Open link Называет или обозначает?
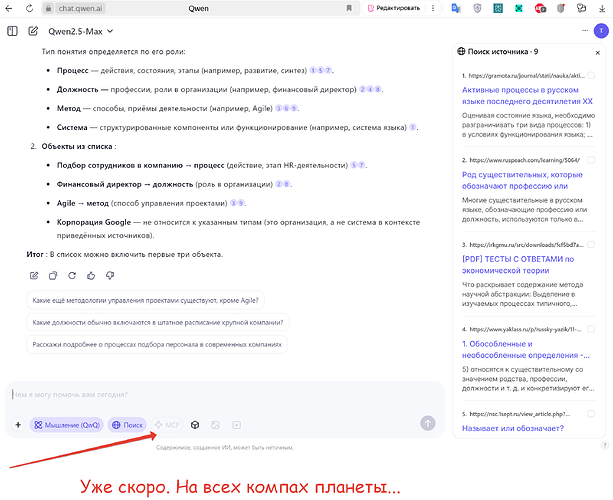 513,428
